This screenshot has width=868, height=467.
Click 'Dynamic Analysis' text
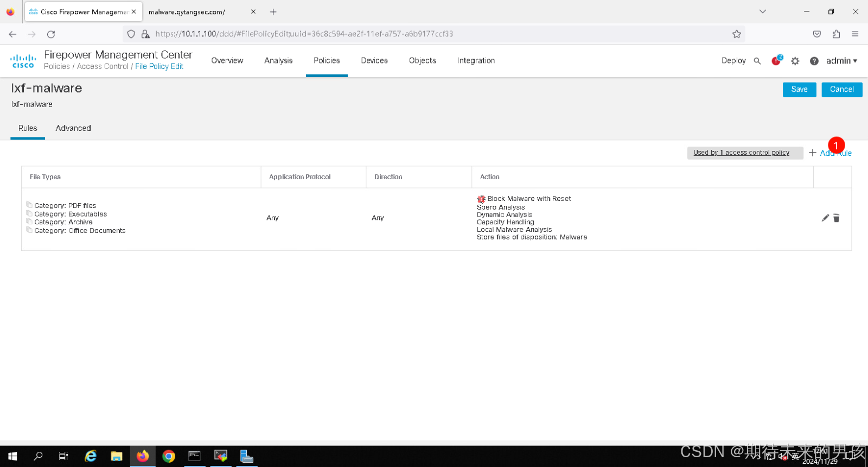coord(505,214)
